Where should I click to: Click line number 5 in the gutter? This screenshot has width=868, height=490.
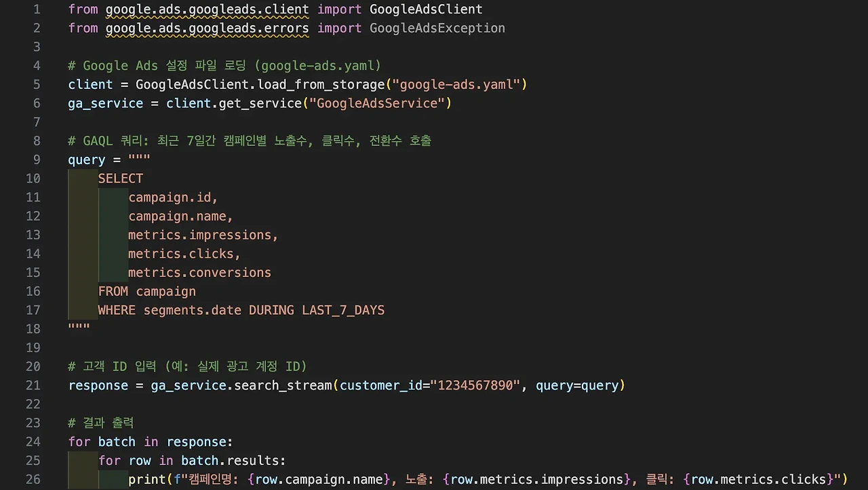[37, 85]
